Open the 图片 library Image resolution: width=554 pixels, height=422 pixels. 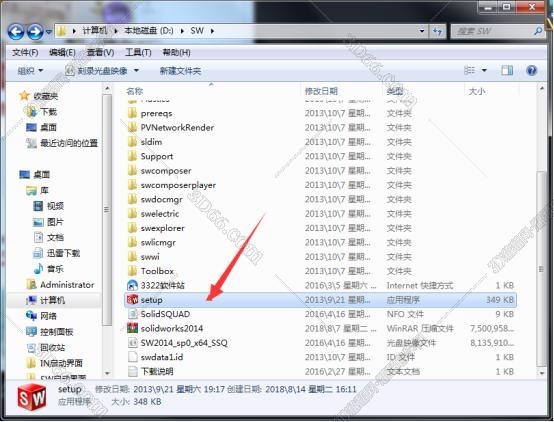(x=55, y=222)
